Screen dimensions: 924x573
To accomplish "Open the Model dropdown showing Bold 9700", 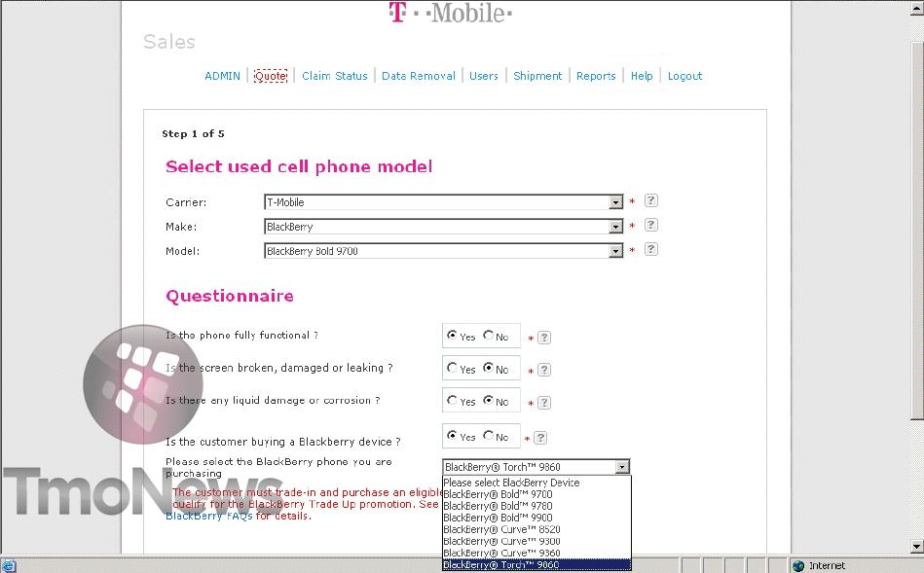I will 615,251.
